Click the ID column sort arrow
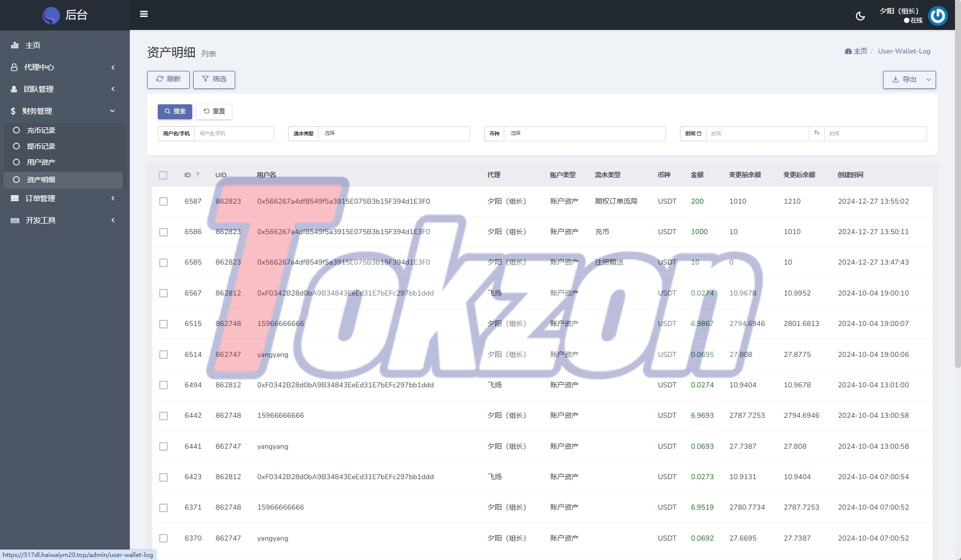Image resolution: width=961 pixels, height=560 pixels. (198, 175)
